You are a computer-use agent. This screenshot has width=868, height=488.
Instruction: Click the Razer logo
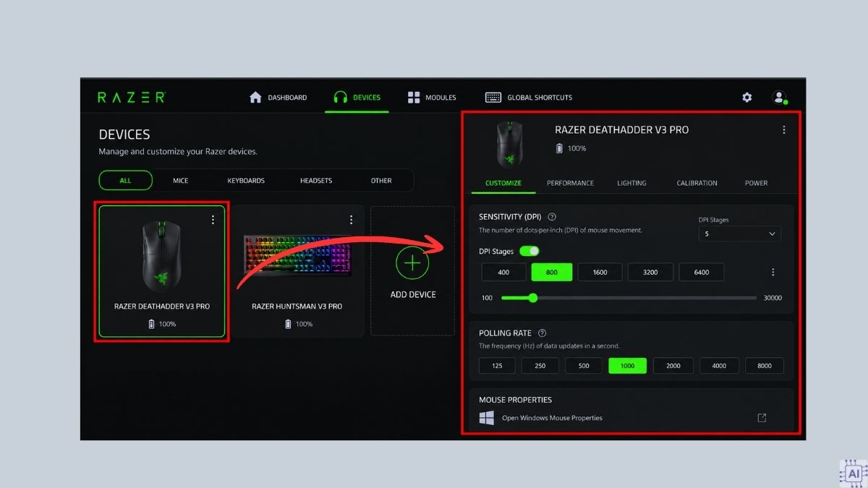(x=132, y=97)
